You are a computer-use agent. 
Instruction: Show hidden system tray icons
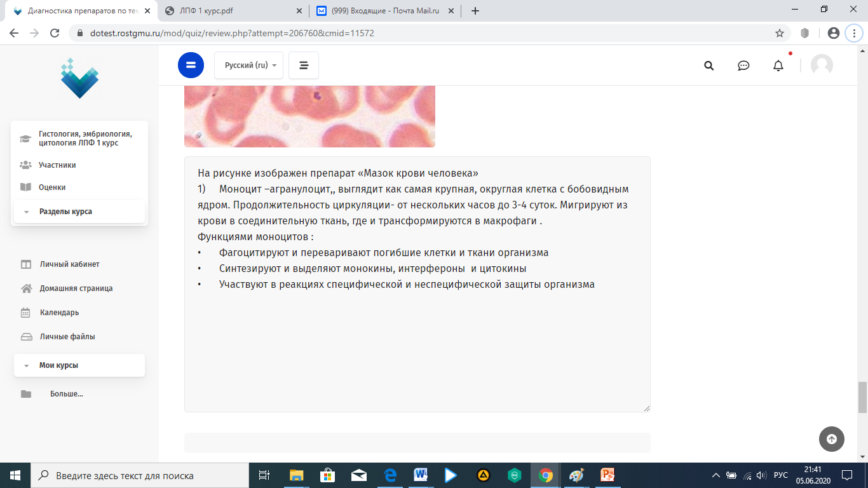point(716,475)
